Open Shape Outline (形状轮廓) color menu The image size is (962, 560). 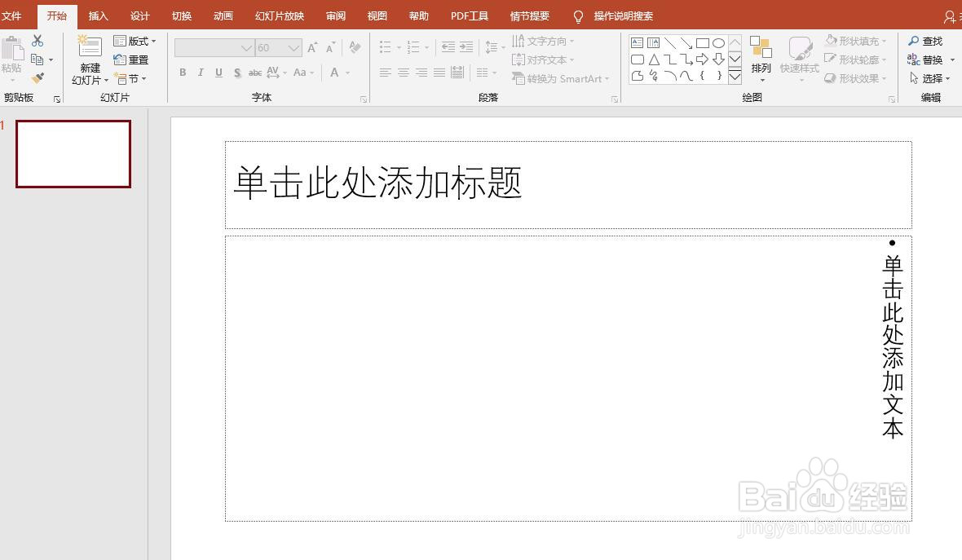click(856, 60)
